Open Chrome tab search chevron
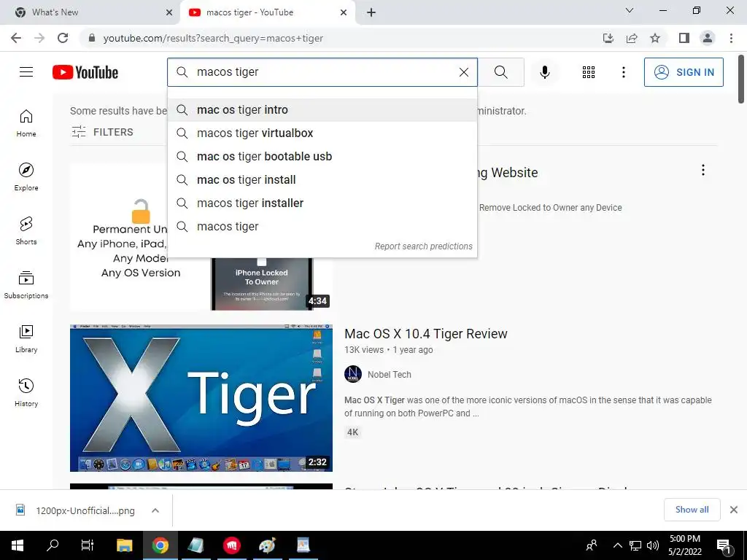This screenshot has height=560, width=747. (630, 10)
